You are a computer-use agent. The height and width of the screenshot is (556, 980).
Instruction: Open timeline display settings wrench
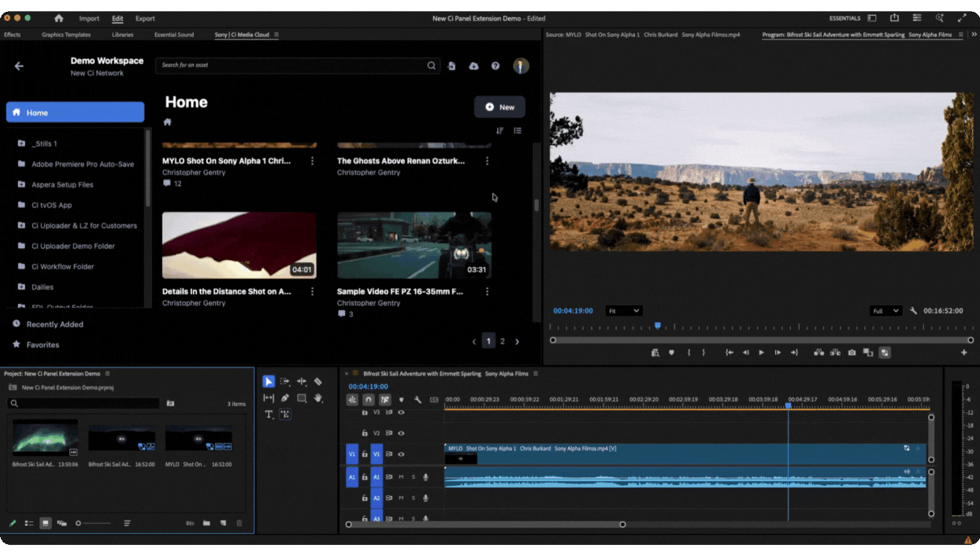pos(418,400)
